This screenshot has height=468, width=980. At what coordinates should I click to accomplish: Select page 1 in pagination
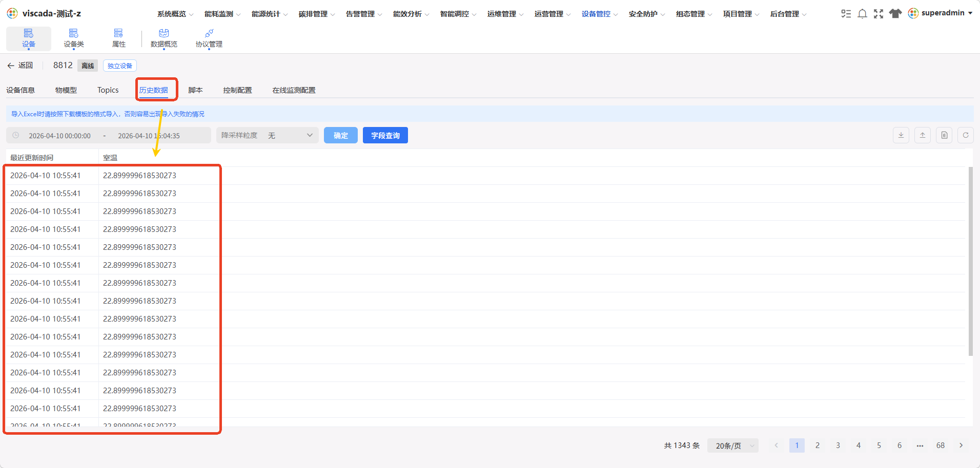coord(797,445)
